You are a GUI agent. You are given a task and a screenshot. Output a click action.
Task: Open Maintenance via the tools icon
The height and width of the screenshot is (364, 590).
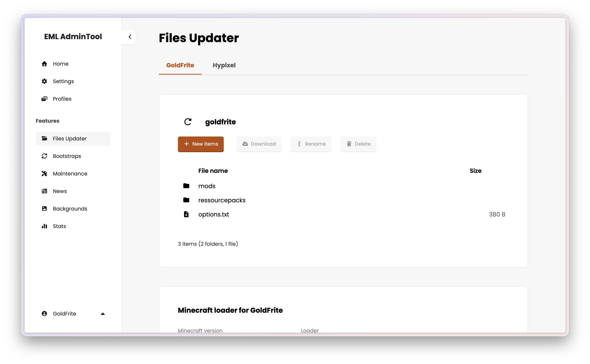pyautogui.click(x=44, y=174)
